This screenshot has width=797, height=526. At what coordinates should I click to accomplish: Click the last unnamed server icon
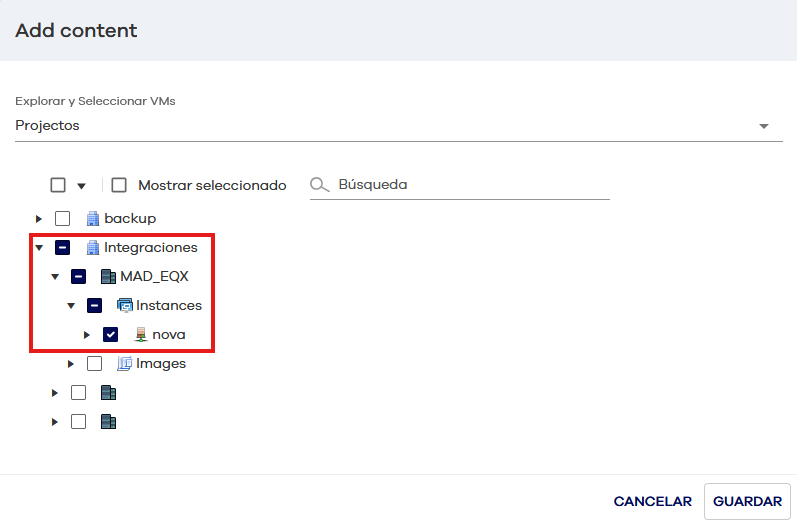(109, 422)
